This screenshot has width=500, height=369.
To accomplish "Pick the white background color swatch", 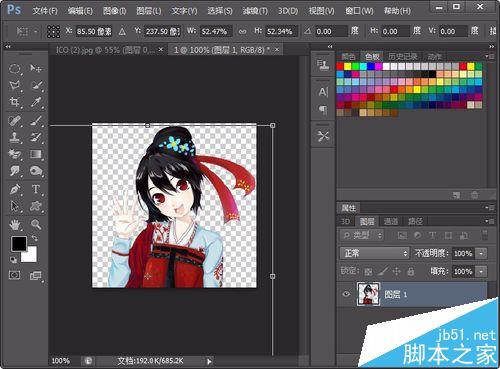I will tap(31, 256).
